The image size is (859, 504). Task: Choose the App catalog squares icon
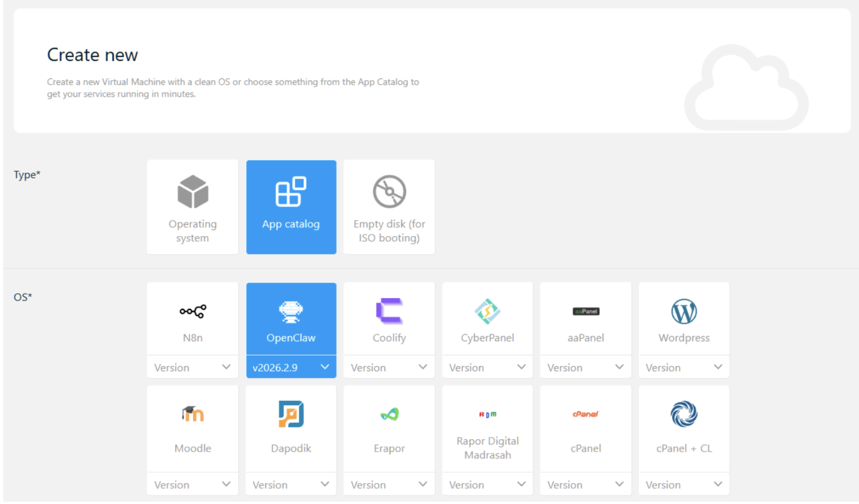pos(291,192)
